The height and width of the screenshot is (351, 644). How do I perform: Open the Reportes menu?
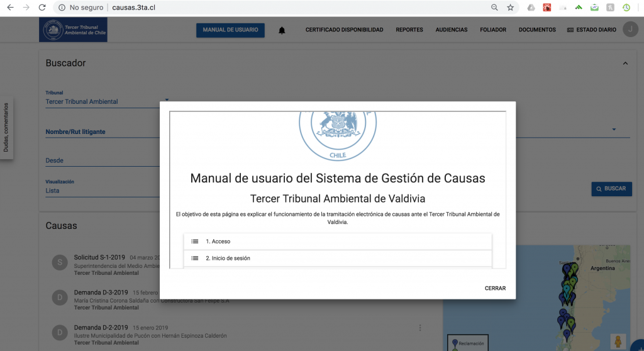(409, 30)
